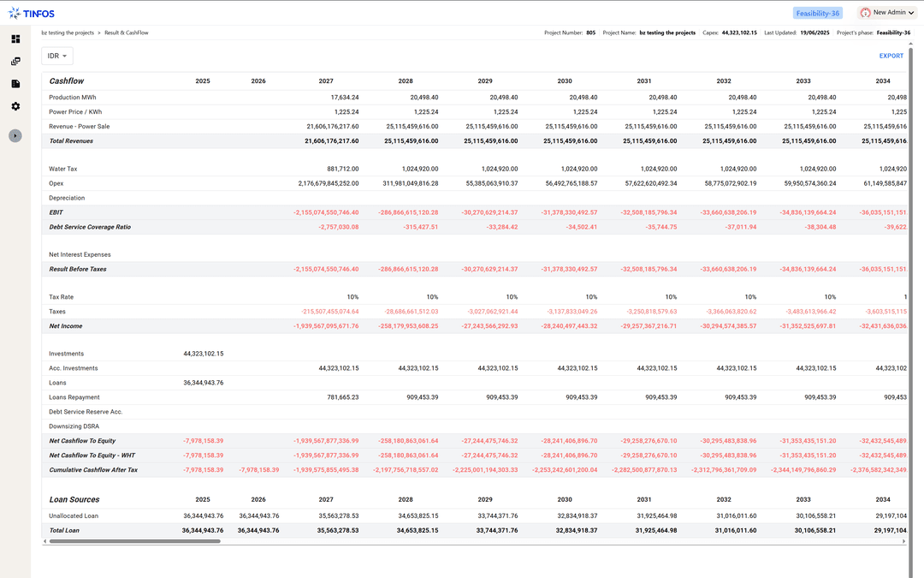
Task: Click the Tinfos logo
Action: click(34, 13)
